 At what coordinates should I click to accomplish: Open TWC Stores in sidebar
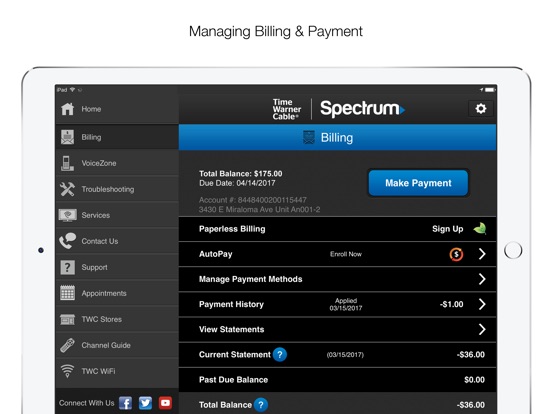(117, 319)
